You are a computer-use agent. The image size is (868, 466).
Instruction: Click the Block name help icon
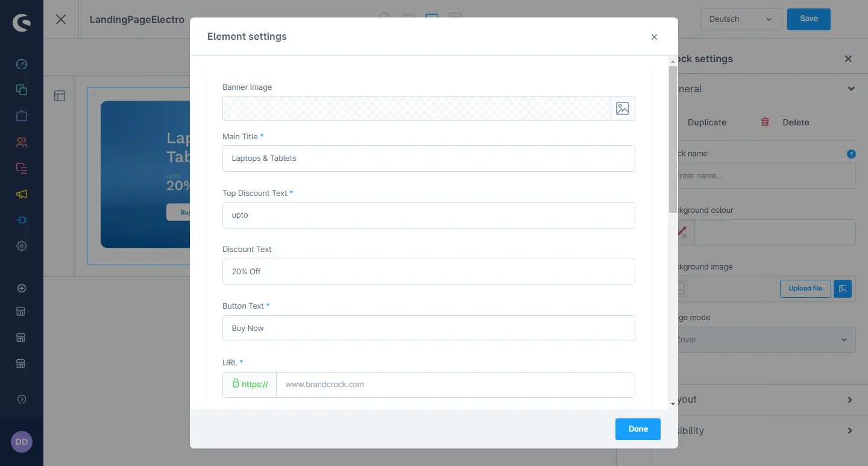pyautogui.click(x=851, y=154)
